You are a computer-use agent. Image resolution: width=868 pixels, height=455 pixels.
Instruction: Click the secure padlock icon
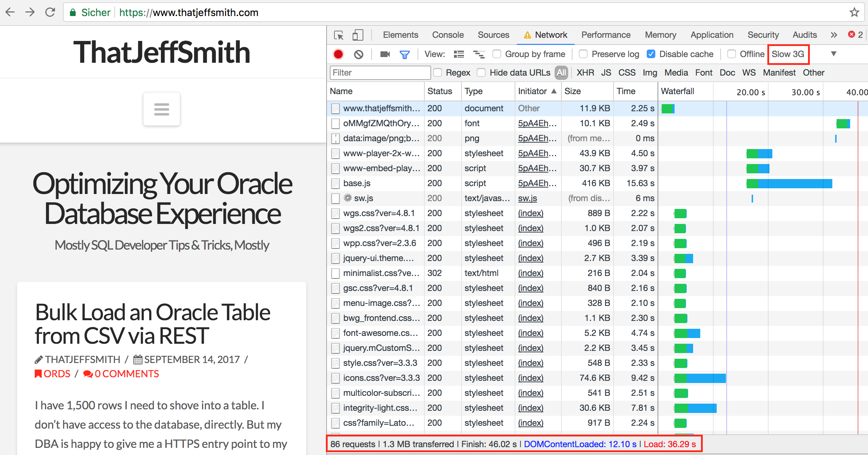[73, 12]
